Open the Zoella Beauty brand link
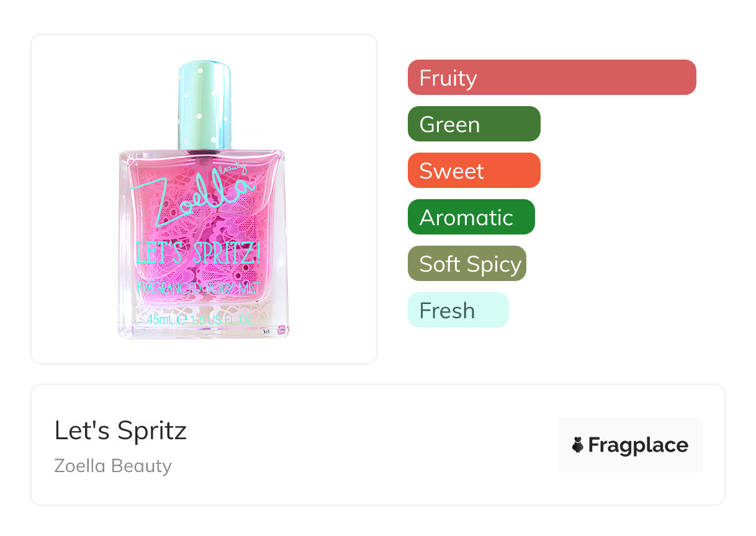The width and height of the screenshot is (756, 536). click(x=113, y=466)
